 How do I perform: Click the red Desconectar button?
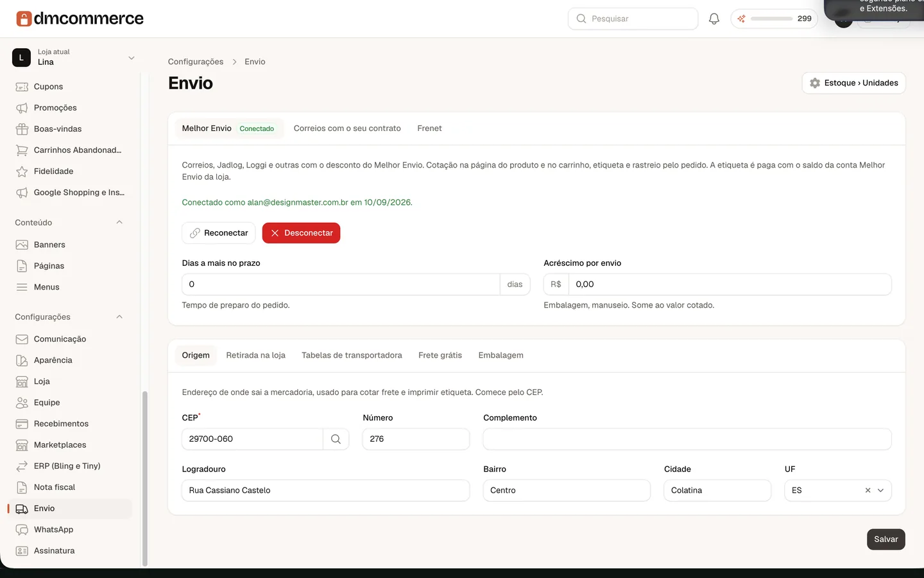point(301,233)
